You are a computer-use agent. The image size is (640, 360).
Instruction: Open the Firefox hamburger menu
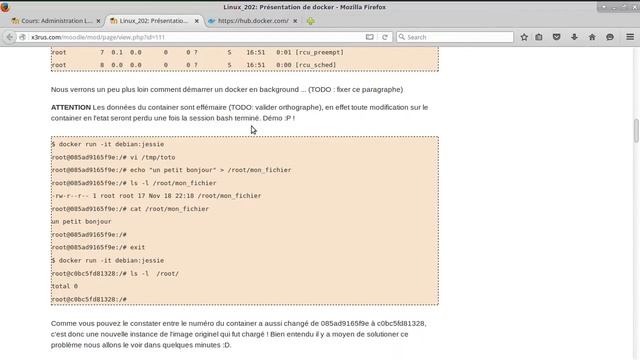click(630, 37)
